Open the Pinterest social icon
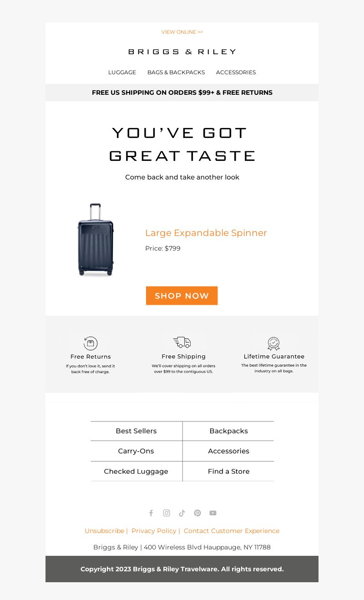 click(x=197, y=513)
